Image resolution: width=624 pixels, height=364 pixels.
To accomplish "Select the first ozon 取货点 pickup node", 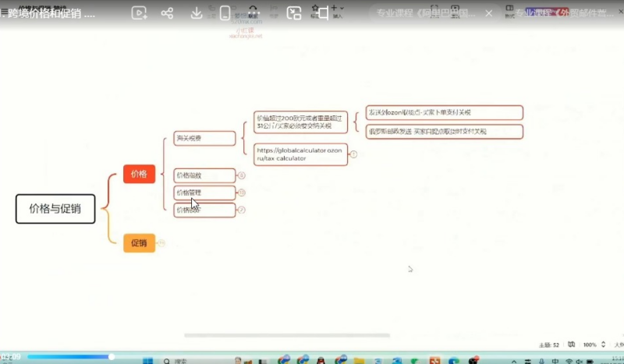I will point(444,112).
